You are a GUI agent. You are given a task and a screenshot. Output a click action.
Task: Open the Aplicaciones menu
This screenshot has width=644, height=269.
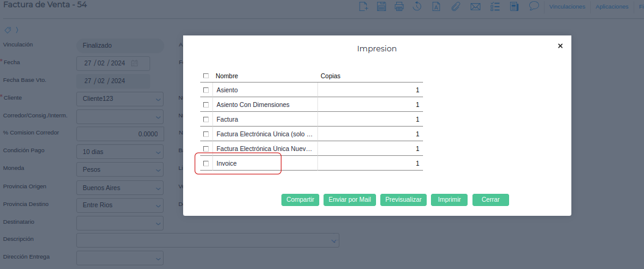coord(612,7)
